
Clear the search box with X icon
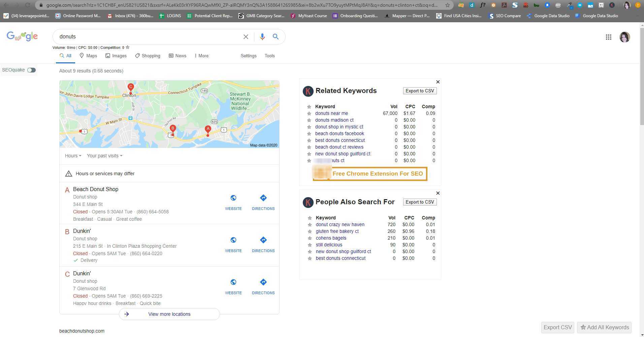click(246, 37)
